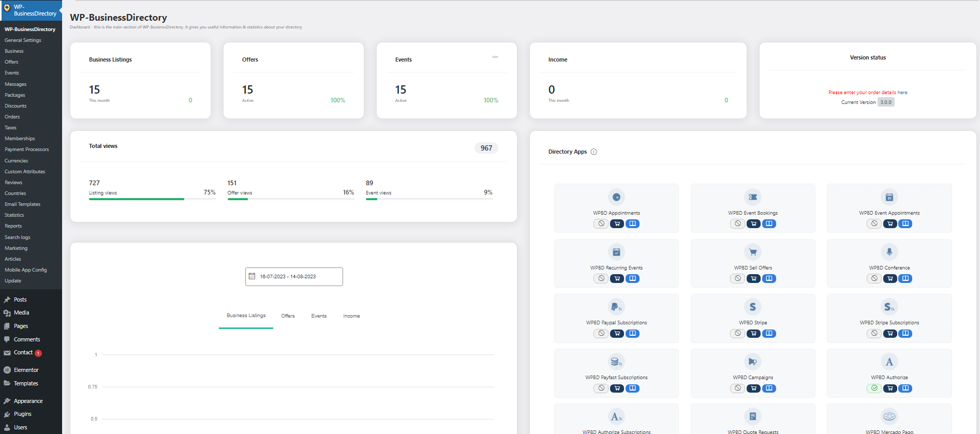Open documentation icon under WPBD Stripe
This screenshot has height=434, width=980.
click(769, 334)
